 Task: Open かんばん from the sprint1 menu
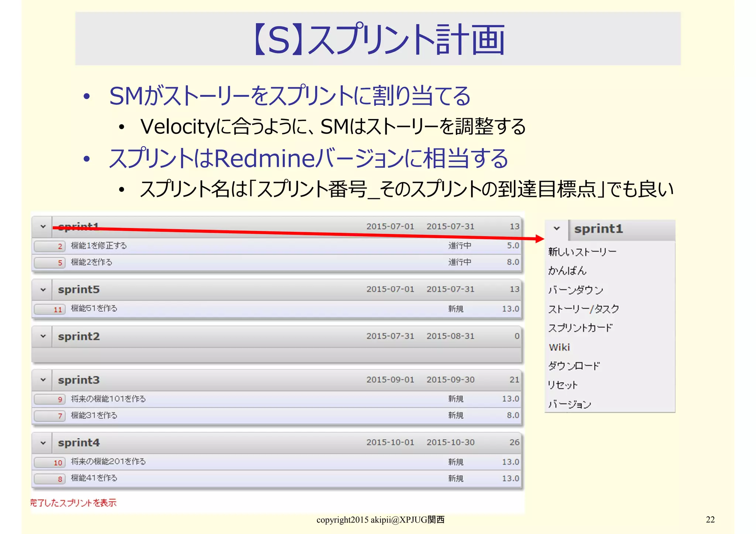(567, 271)
